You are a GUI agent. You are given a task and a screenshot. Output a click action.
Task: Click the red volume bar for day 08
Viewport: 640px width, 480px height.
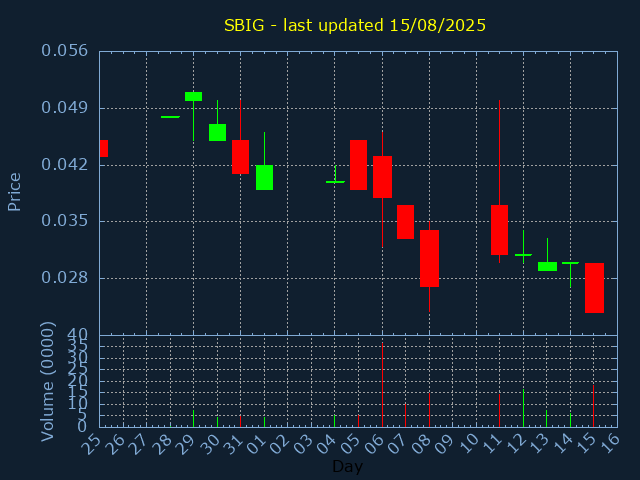[x=429, y=410]
